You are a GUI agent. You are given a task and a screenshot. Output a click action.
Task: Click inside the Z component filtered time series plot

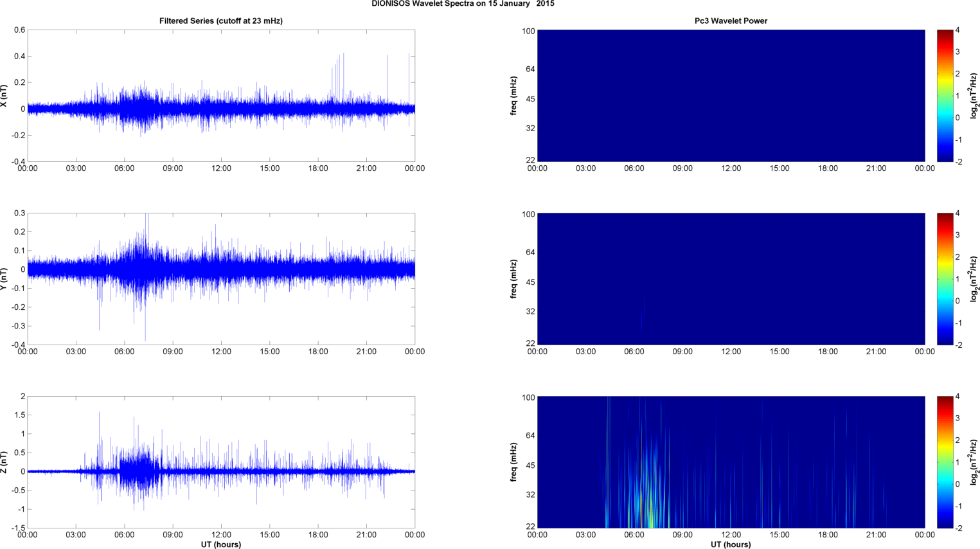point(221,462)
